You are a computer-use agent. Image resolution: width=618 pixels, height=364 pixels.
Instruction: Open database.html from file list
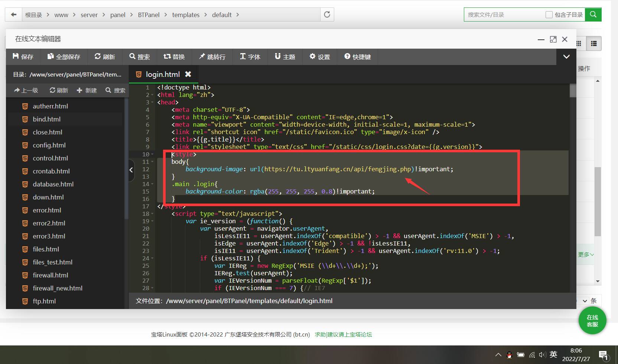tap(53, 184)
